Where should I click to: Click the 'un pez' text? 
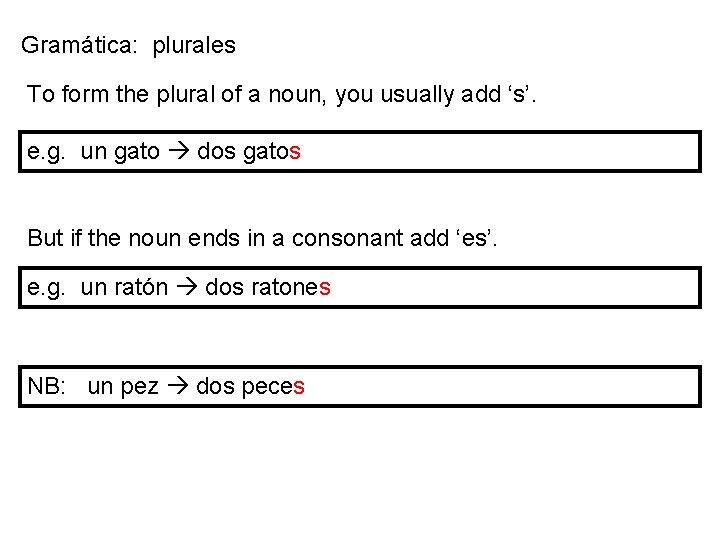point(123,387)
